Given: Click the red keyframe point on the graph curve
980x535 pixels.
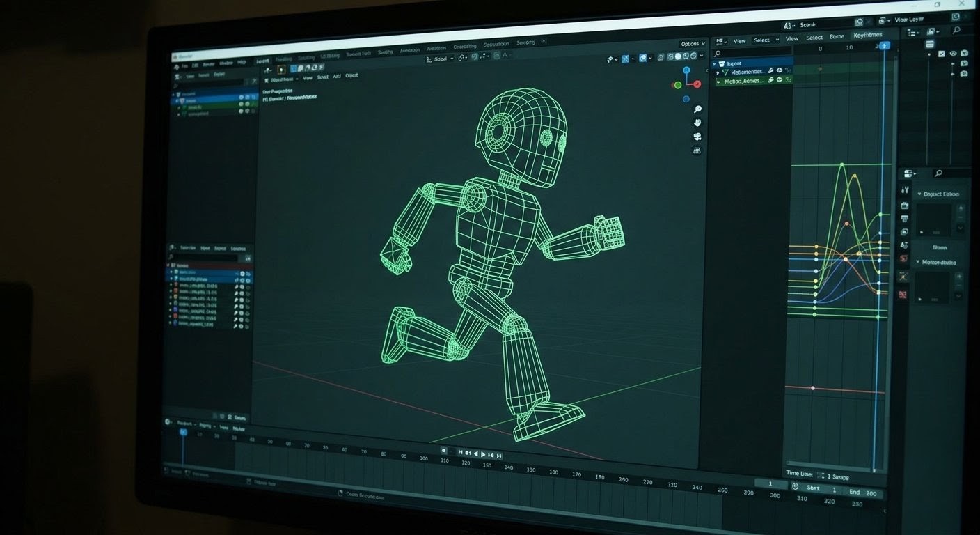Looking at the screenshot, I should point(847,224).
